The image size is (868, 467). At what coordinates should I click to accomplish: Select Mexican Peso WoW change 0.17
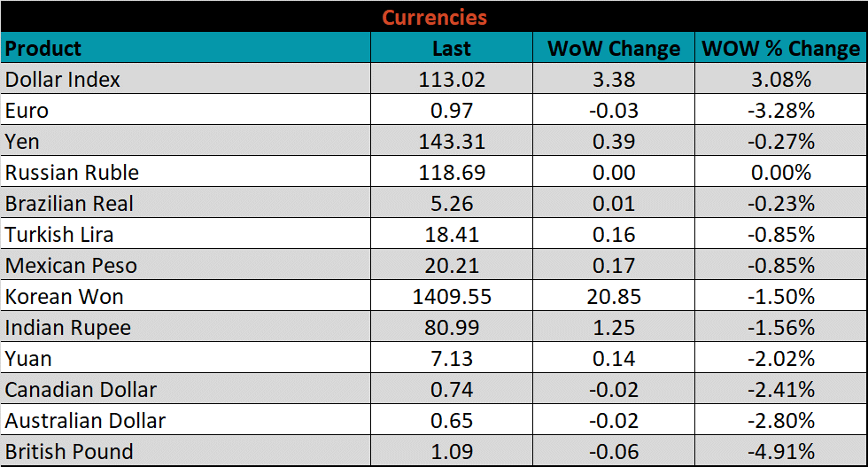[614, 266]
